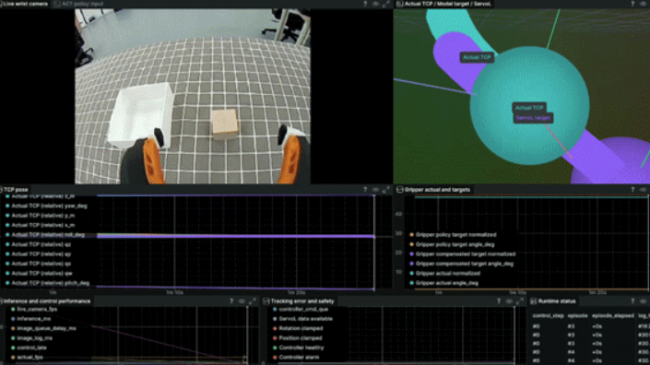Click the Controller alarm legend entry
650x365 pixels.
pyautogui.click(x=299, y=357)
